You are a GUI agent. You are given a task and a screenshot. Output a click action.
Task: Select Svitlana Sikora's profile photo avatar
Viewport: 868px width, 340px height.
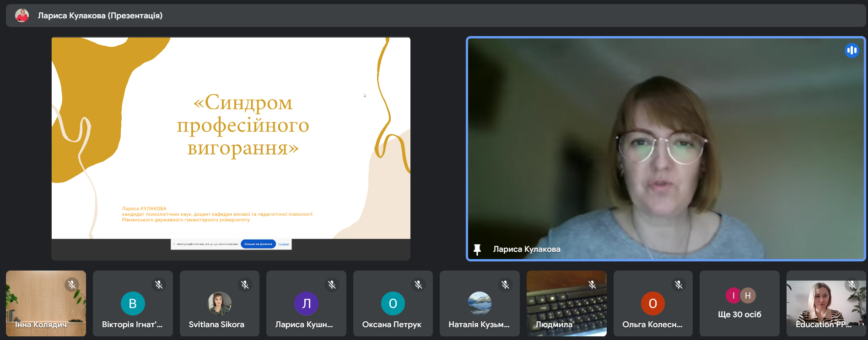pyautogui.click(x=220, y=303)
